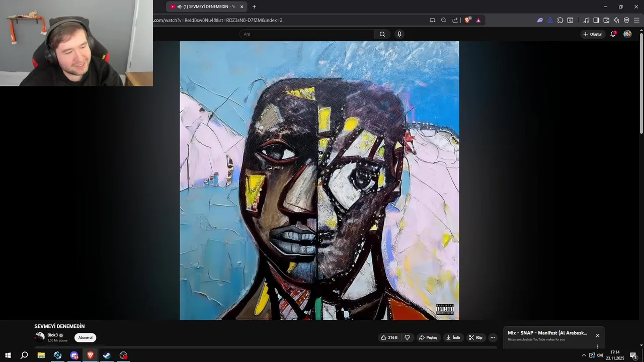644x362 pixels.
Task: Click the SEVMEYİ DENEMEDİN video title
Action: (59, 326)
